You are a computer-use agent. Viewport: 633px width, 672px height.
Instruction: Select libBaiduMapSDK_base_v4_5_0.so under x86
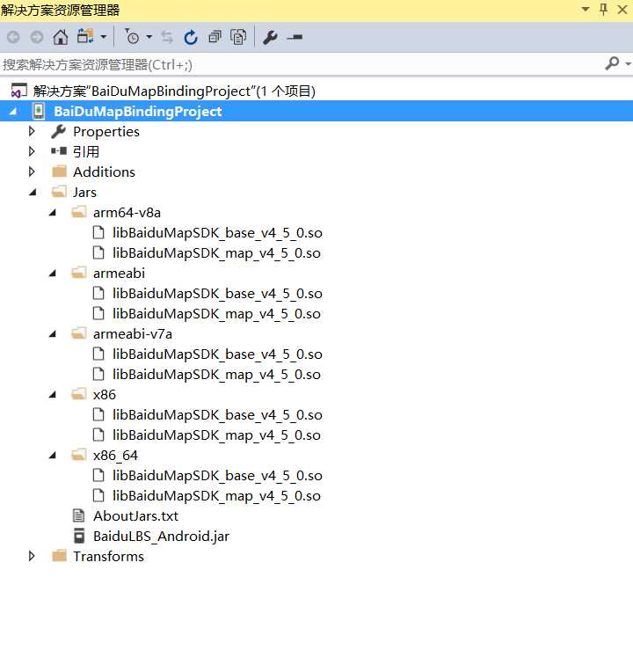(217, 415)
